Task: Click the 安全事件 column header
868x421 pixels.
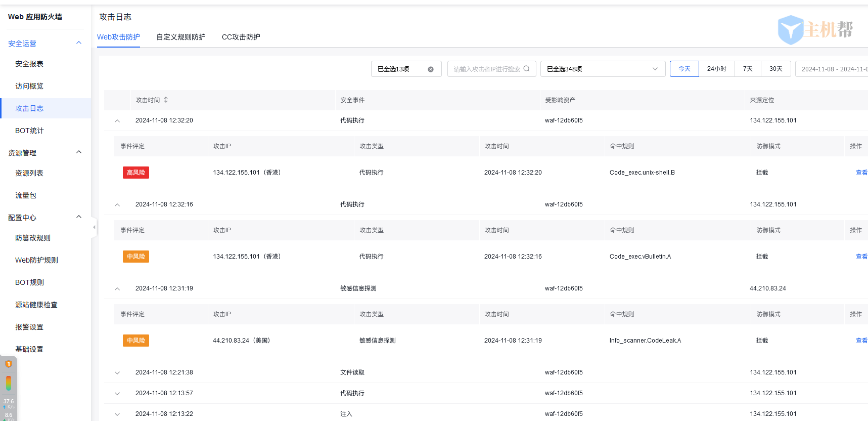Action: click(352, 100)
